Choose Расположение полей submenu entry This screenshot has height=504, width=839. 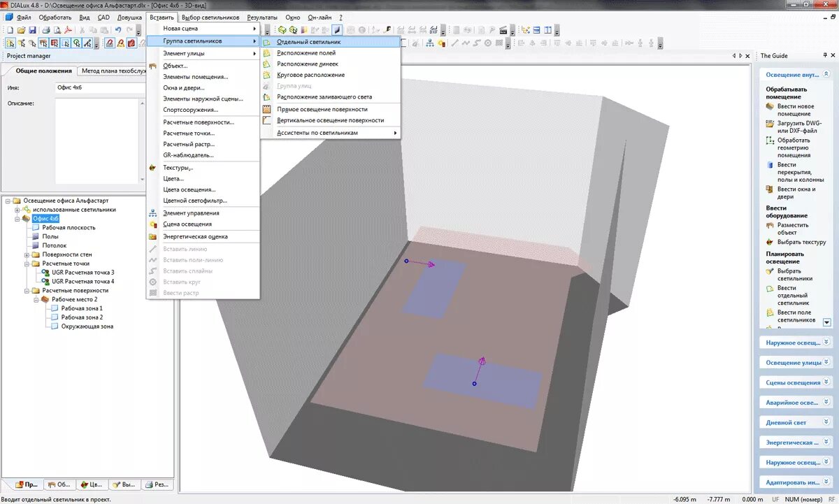click(x=331, y=53)
